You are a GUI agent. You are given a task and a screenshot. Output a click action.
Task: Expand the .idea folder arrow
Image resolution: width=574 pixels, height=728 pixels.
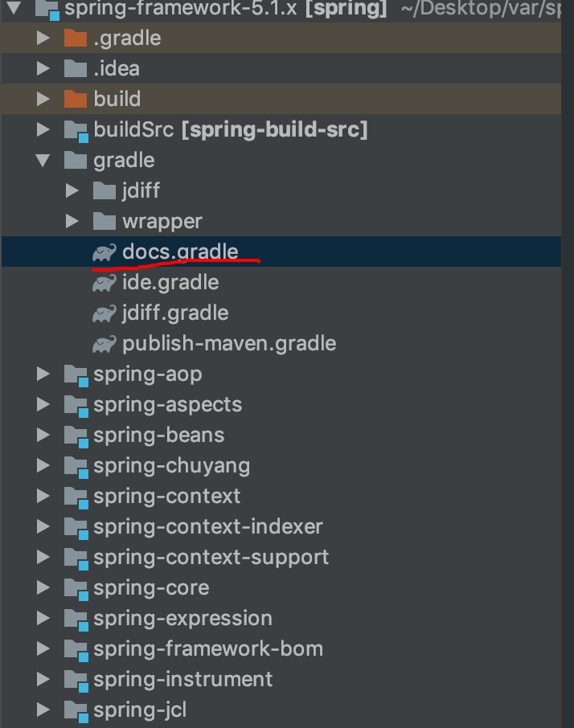click(43, 69)
